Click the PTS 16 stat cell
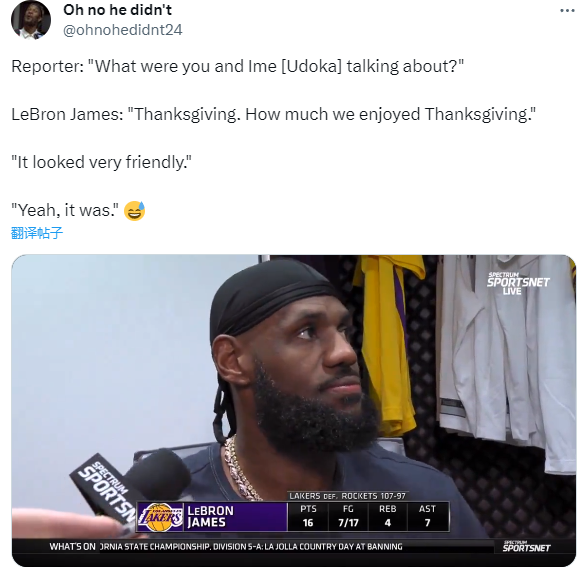 (x=308, y=516)
